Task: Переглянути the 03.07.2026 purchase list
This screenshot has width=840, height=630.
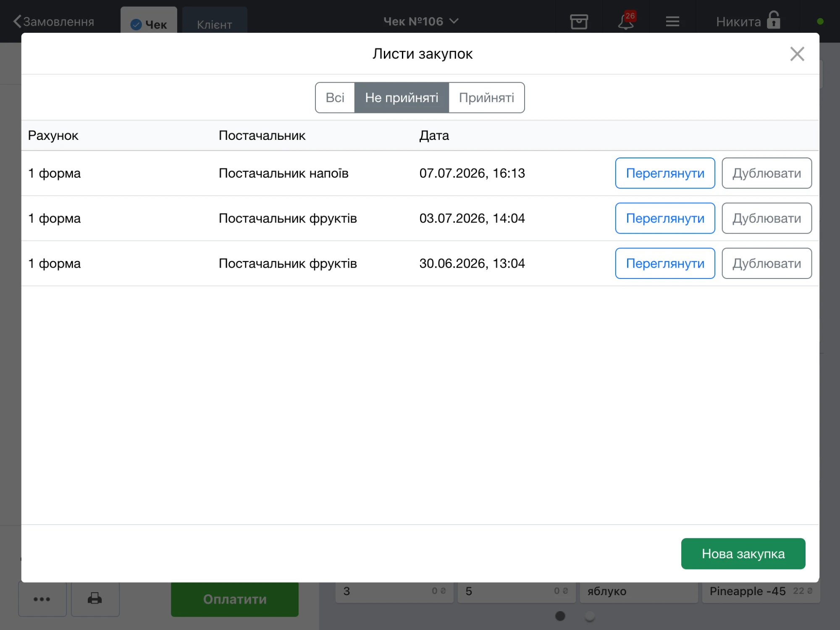Action: tap(665, 218)
